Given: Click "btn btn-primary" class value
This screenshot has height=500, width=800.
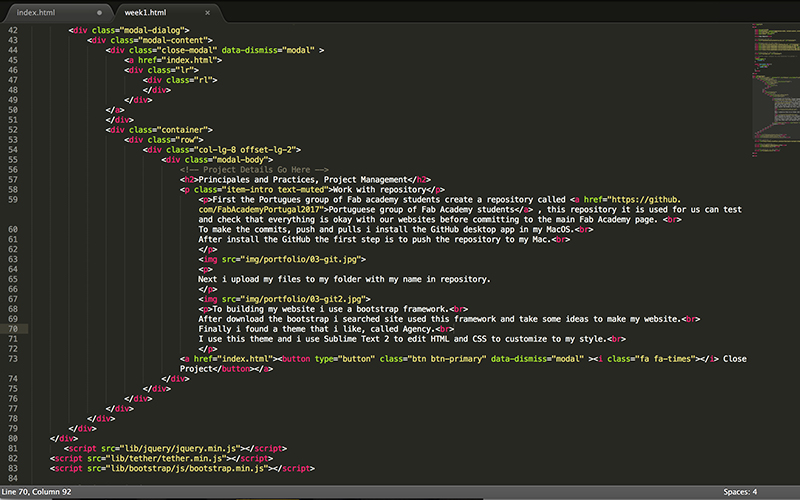Looking at the screenshot, I should [445, 359].
